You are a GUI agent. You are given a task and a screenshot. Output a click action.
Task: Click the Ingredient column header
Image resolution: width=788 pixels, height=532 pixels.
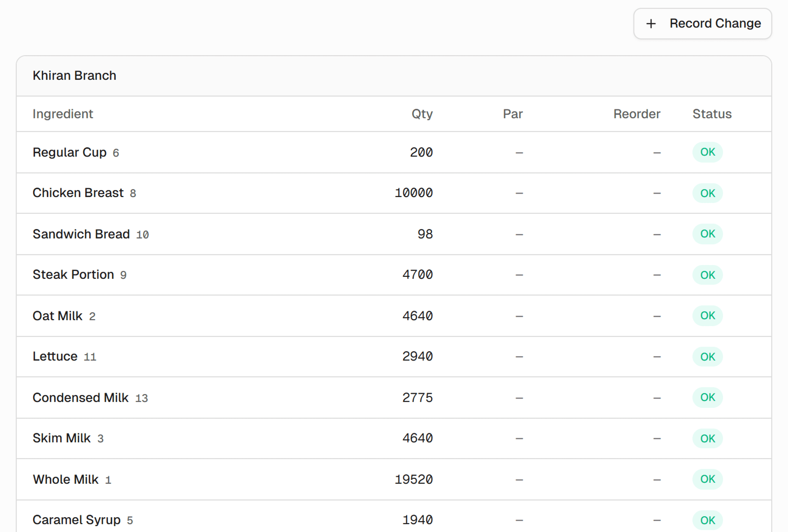click(63, 114)
